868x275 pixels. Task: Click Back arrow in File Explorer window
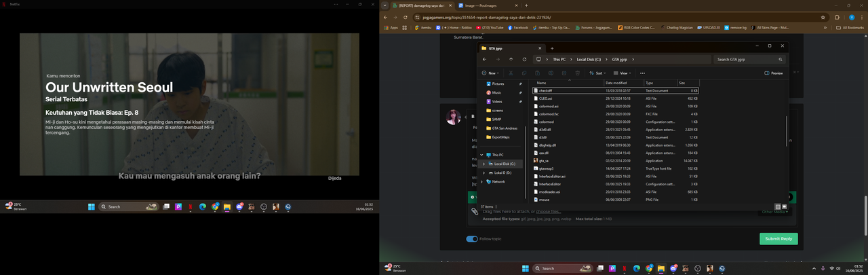click(x=484, y=59)
